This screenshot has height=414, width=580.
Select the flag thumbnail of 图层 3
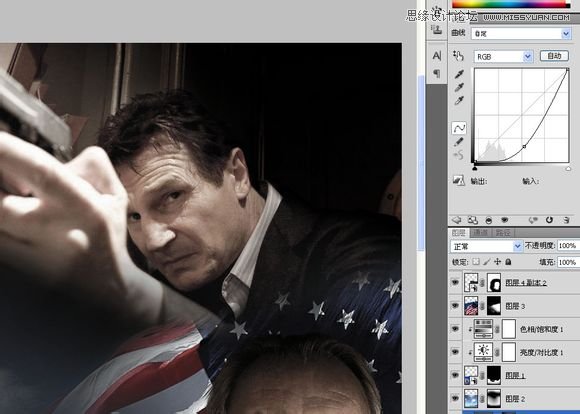[471, 306]
